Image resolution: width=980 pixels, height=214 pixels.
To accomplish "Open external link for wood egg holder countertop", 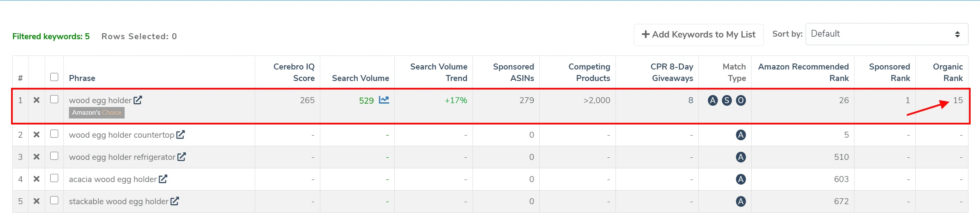I will coord(181,135).
